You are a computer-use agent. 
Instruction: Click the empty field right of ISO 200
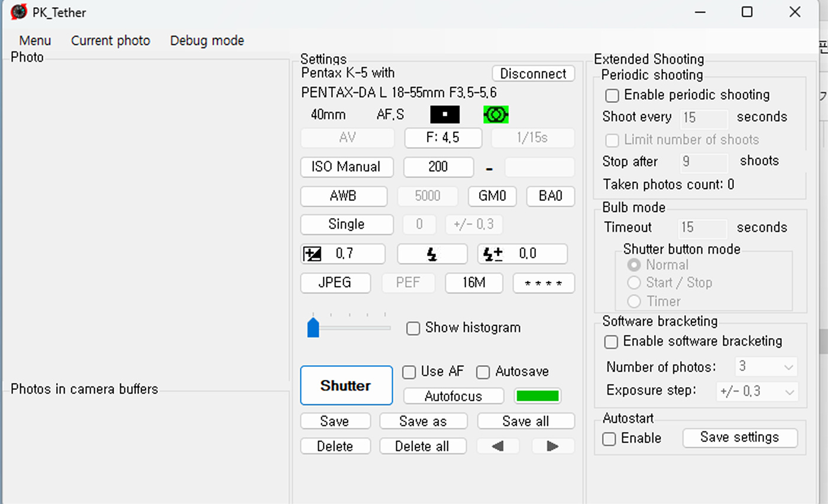[x=539, y=167]
